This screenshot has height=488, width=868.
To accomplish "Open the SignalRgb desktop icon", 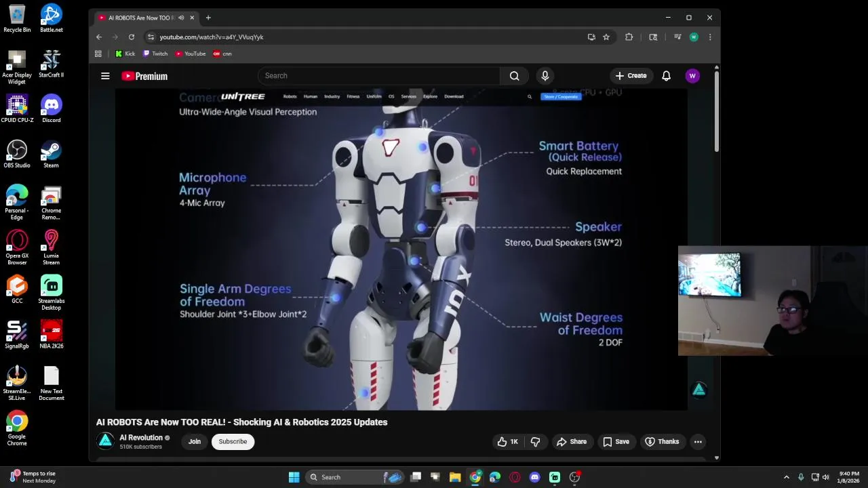I will tap(17, 335).
